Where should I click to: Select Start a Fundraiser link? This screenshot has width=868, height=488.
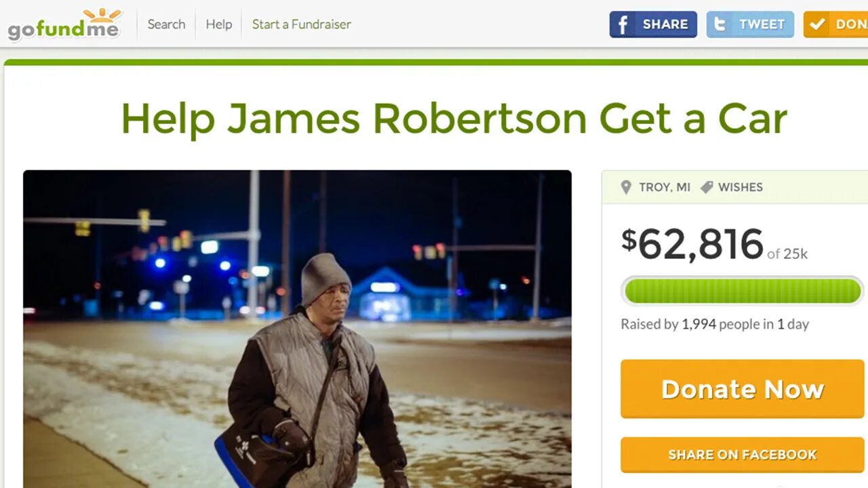pos(302,24)
